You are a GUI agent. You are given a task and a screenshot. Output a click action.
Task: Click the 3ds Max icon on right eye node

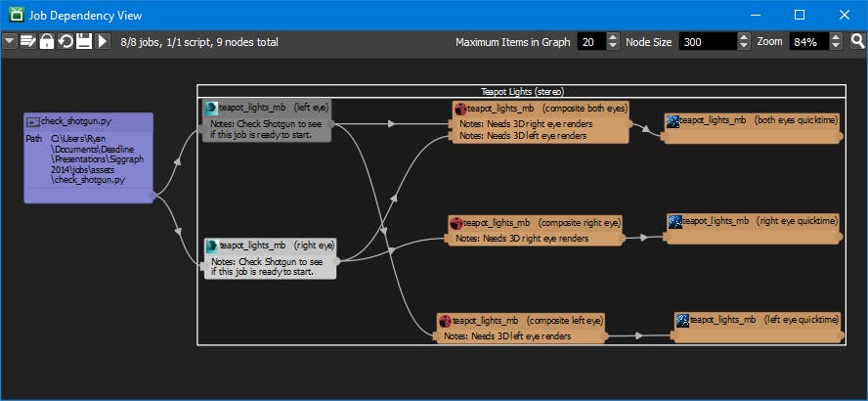[213, 245]
